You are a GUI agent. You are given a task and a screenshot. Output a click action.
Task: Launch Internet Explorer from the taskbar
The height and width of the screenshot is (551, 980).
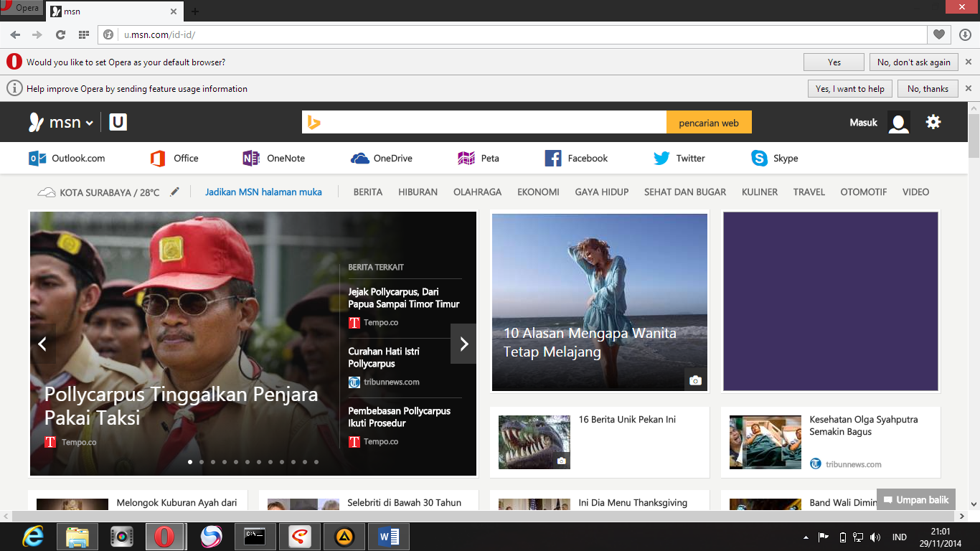click(33, 537)
